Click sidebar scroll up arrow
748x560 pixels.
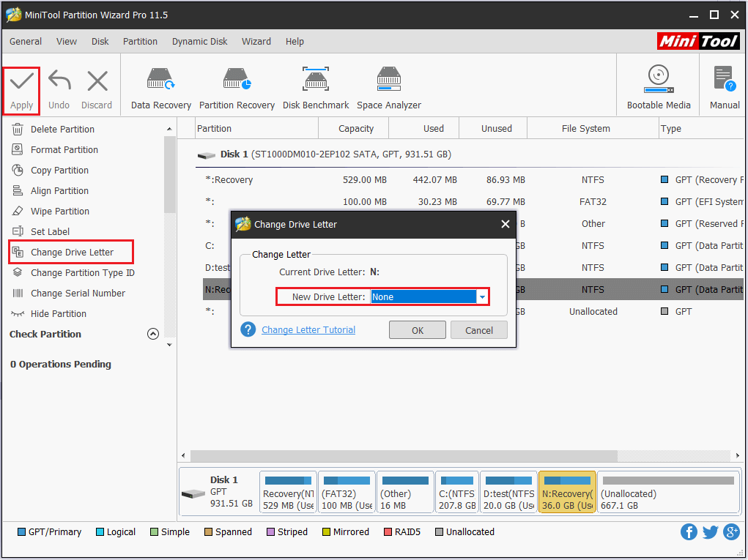point(169,129)
